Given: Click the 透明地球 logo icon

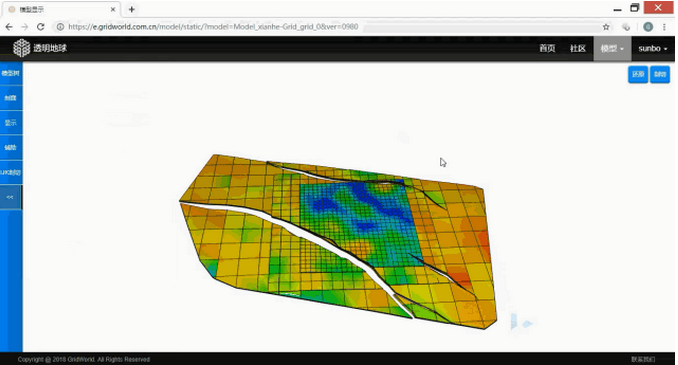Looking at the screenshot, I should (21, 48).
